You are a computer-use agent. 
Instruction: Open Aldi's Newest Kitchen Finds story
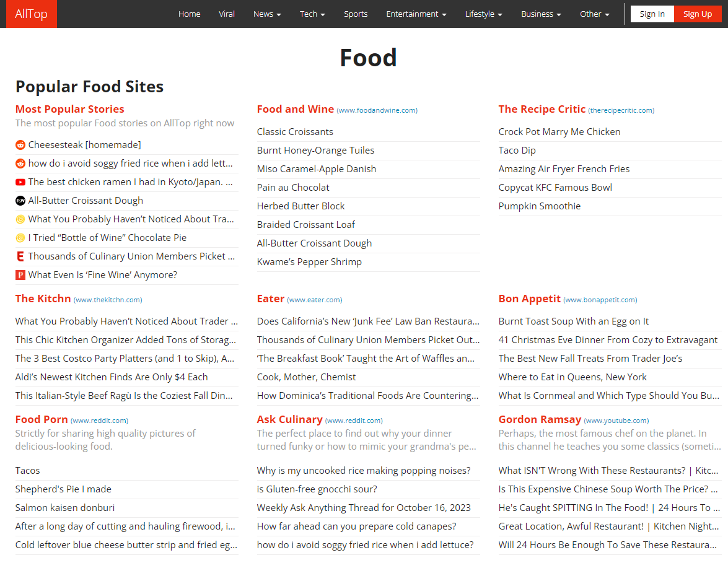[x=112, y=377]
